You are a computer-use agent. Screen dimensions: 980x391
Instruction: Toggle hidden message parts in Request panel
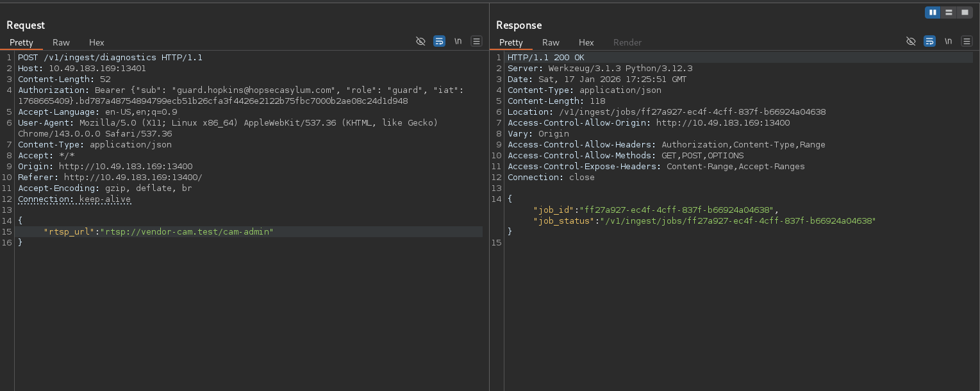click(420, 41)
